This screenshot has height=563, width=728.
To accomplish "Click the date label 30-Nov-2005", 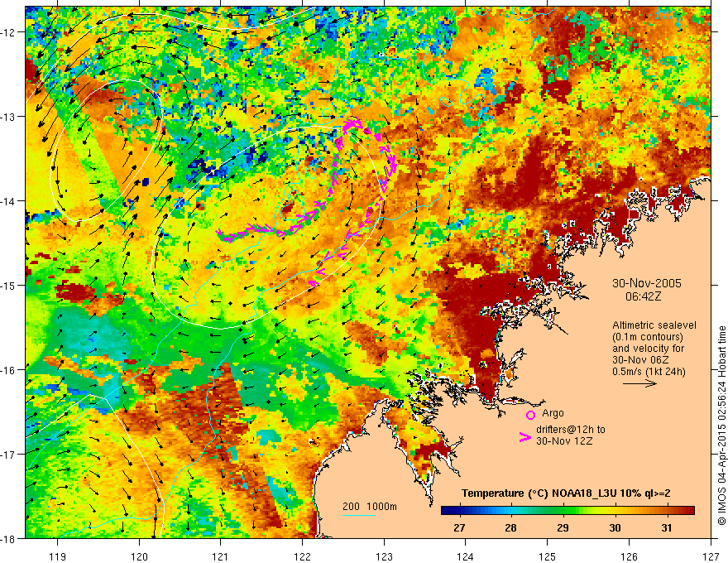I will click(x=647, y=283).
